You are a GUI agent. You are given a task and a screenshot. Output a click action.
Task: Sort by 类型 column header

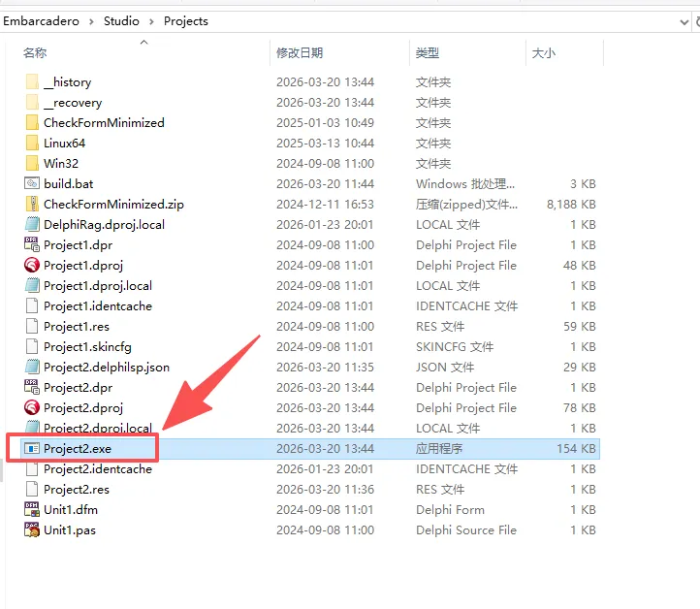[428, 53]
